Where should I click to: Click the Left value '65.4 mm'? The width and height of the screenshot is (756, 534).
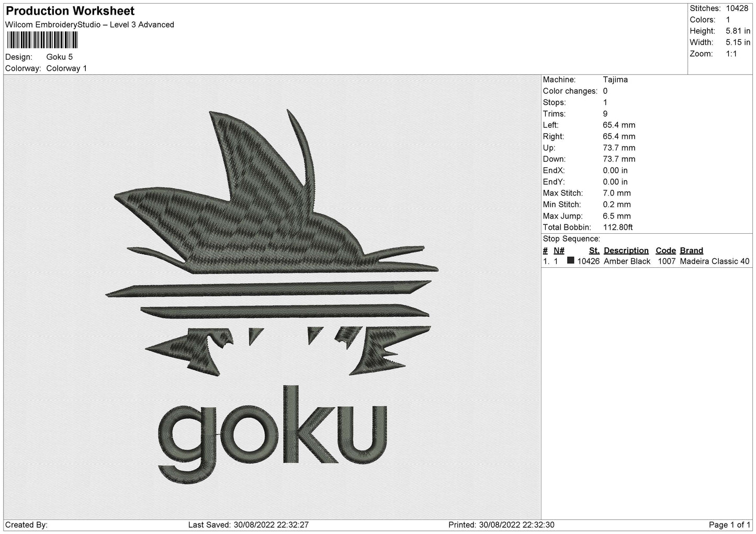point(619,125)
